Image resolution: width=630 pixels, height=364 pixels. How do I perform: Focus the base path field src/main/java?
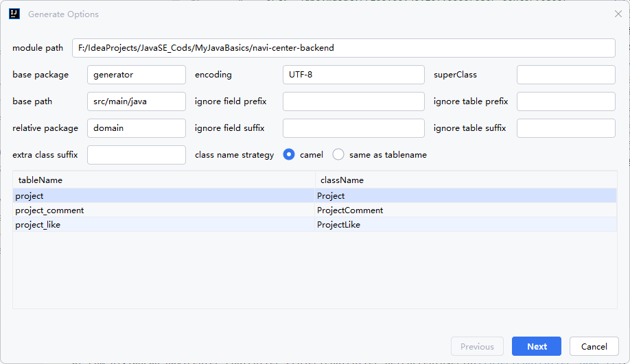pyautogui.click(x=137, y=101)
